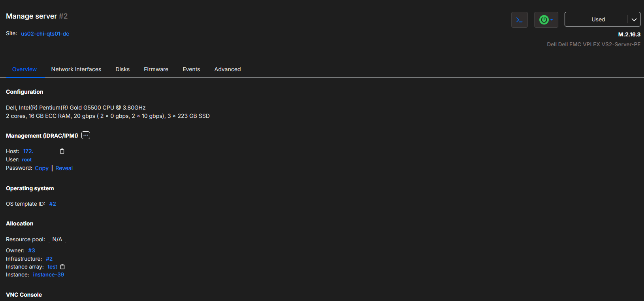The height and width of the screenshot is (301, 644).
Task: Copy the instance array name via clipboard icon
Action: click(62, 267)
